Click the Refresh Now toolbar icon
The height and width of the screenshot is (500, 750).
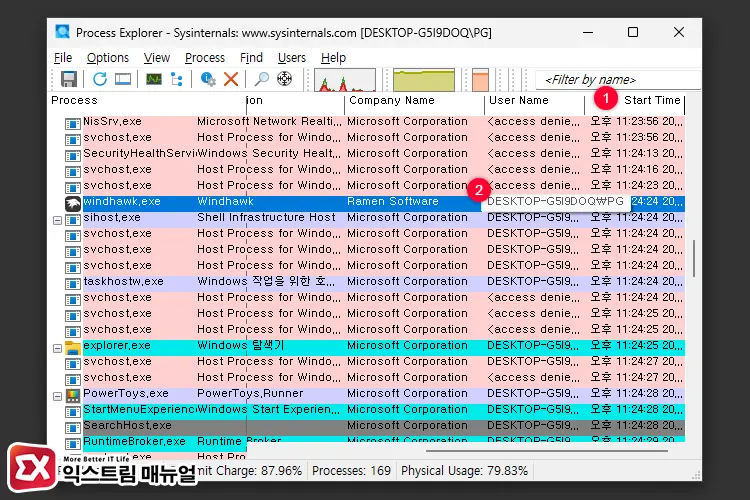pos(99,79)
